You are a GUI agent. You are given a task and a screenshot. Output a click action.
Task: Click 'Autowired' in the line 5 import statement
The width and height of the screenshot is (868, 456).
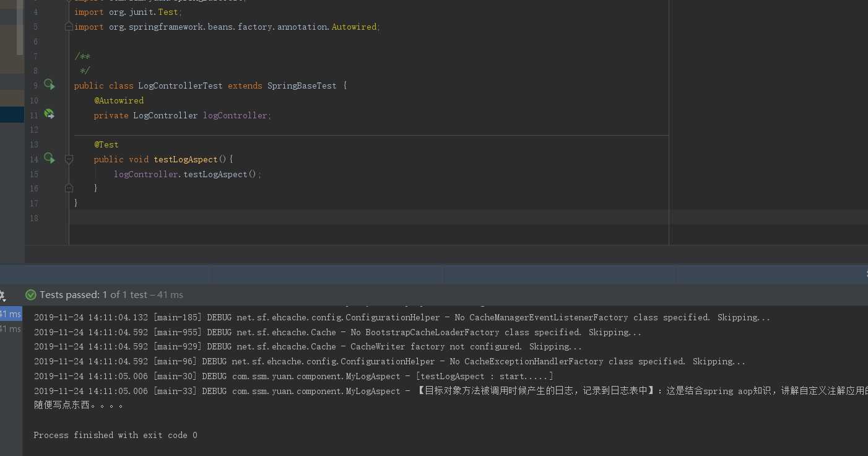pos(354,27)
